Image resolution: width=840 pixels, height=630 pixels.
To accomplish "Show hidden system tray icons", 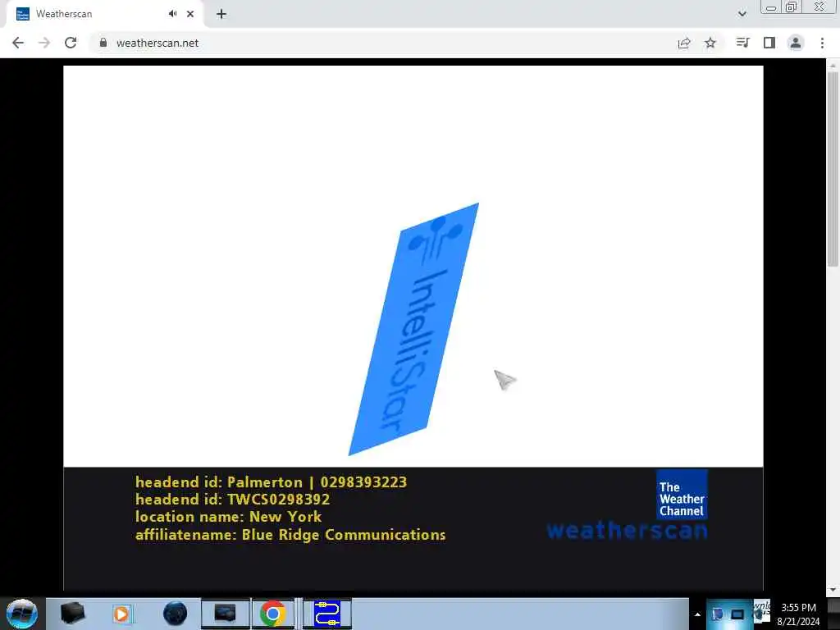I will [x=697, y=614].
